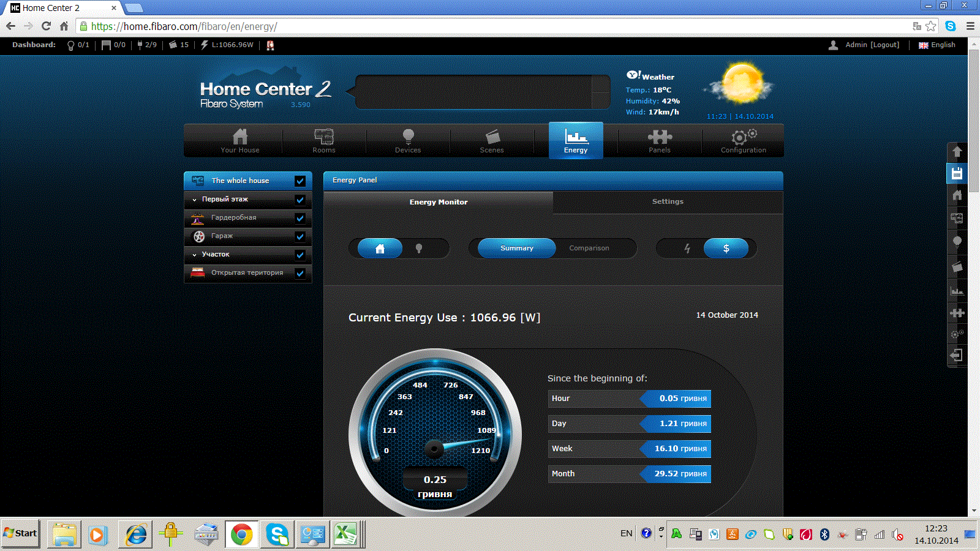Viewport: 980px width, 551px height.
Task: Click the browser address bar URL
Action: tap(184, 26)
